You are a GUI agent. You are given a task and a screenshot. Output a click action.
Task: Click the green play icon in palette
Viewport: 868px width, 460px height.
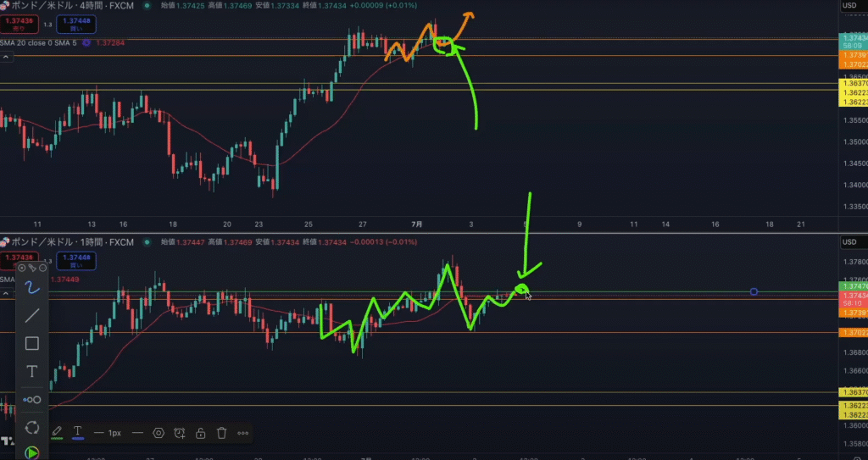coord(32,453)
